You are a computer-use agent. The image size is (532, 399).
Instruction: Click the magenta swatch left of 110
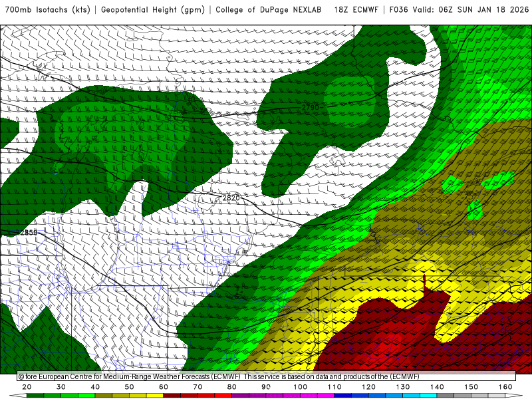tap(326, 396)
